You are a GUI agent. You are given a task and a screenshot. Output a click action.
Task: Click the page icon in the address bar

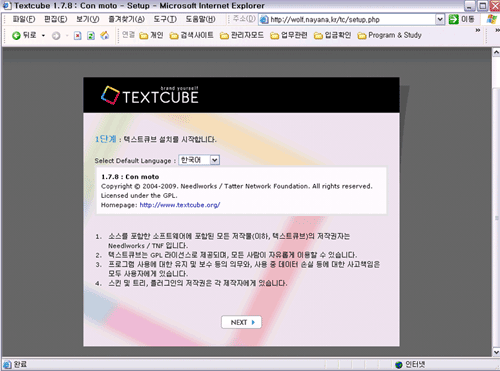pyautogui.click(x=264, y=20)
